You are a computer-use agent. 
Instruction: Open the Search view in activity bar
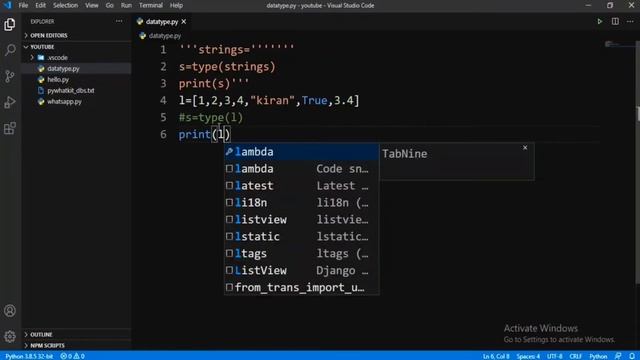[x=10, y=50]
